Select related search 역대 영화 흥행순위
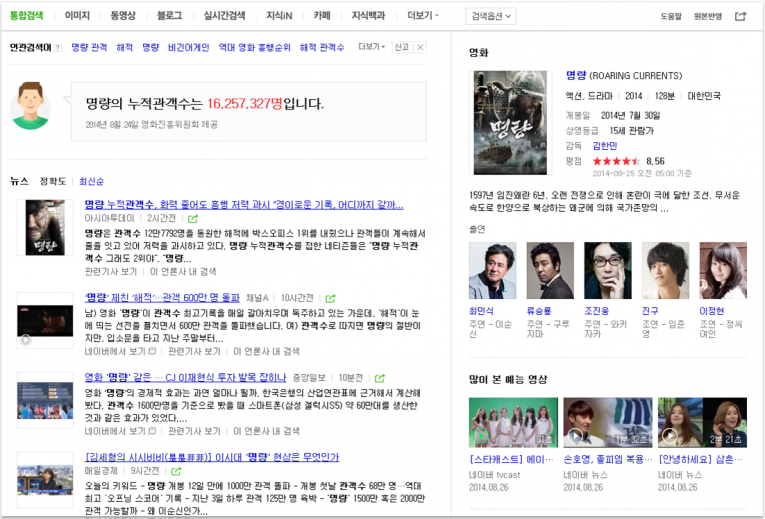Viewport: 765px width, 519px height. point(254,47)
